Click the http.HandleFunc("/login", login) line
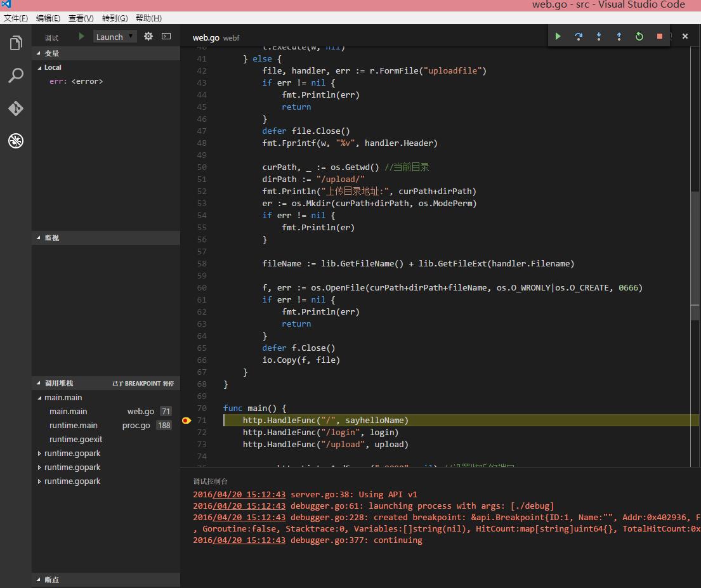Viewport: 701px width, 588px height. (x=320, y=433)
